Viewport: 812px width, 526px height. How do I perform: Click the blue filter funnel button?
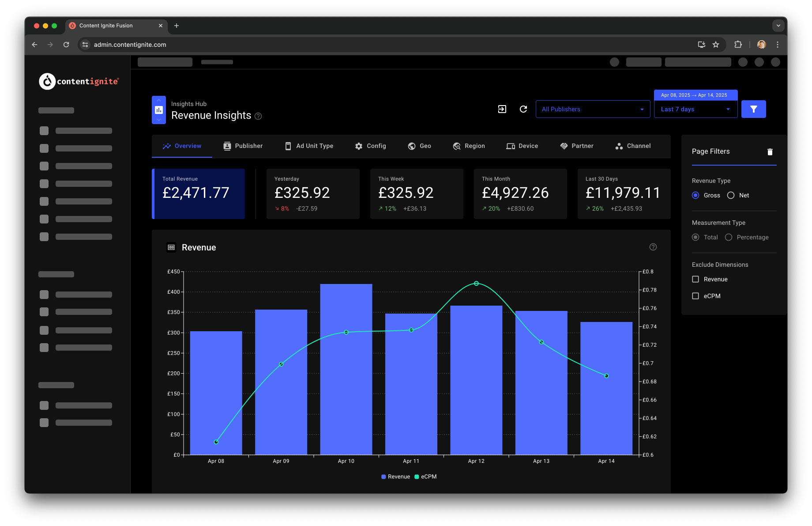pos(753,109)
